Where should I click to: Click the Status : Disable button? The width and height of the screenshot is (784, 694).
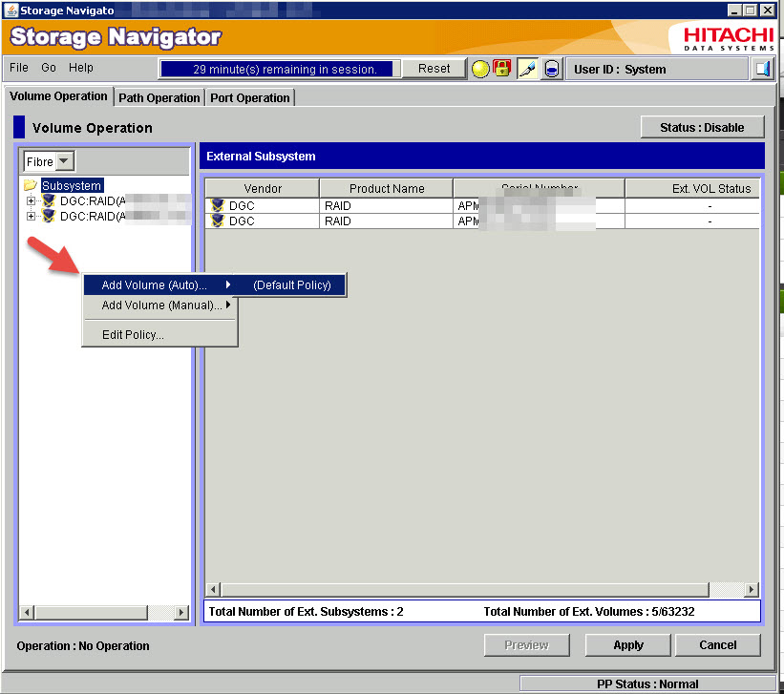point(702,128)
